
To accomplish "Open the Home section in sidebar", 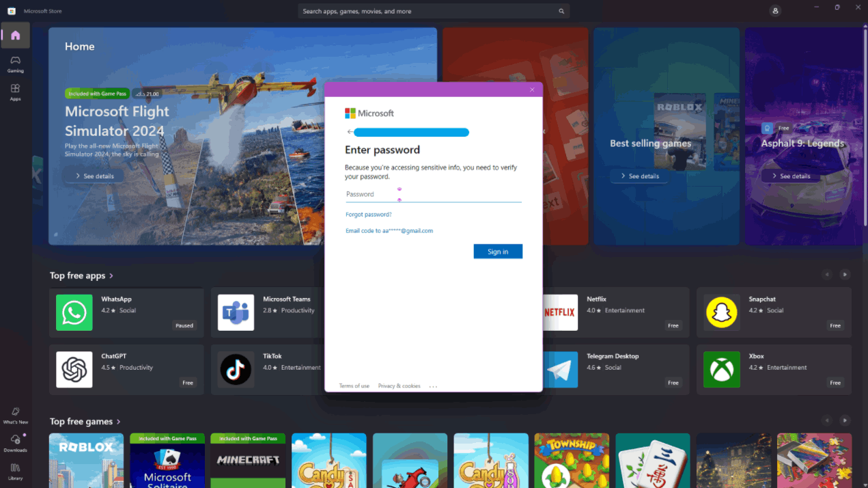I will click(x=15, y=35).
